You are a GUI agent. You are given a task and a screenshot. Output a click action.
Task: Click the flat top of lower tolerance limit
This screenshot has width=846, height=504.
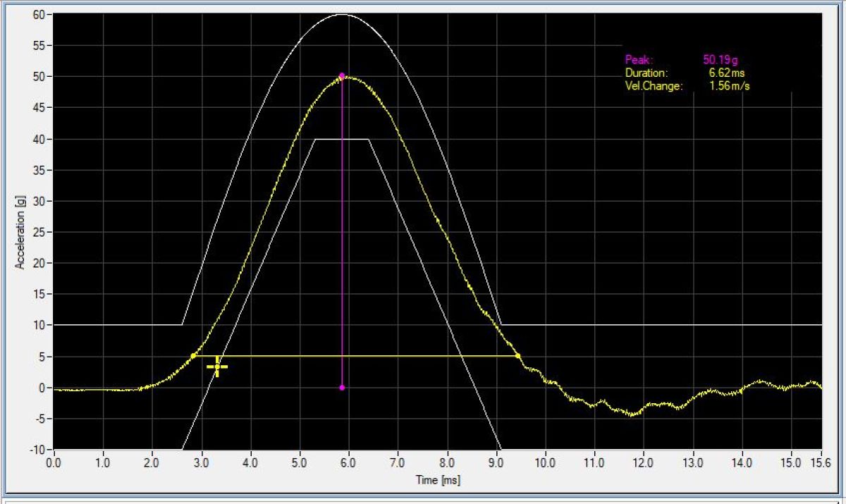click(x=342, y=140)
